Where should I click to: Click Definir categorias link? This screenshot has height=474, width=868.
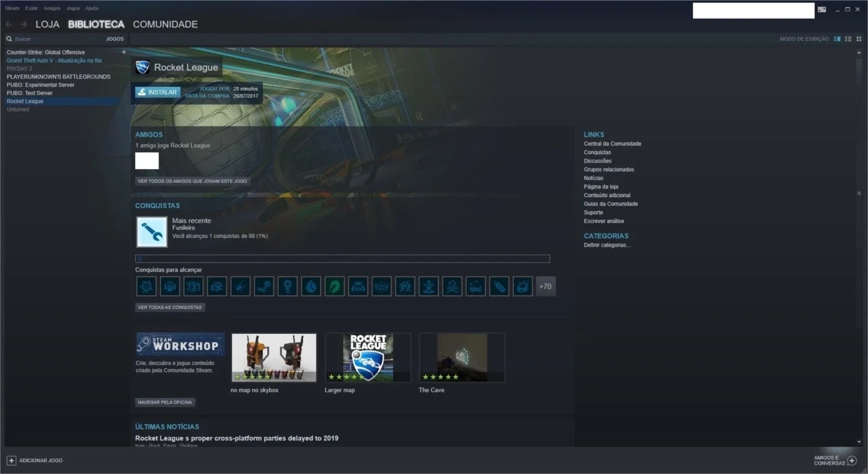tap(607, 245)
